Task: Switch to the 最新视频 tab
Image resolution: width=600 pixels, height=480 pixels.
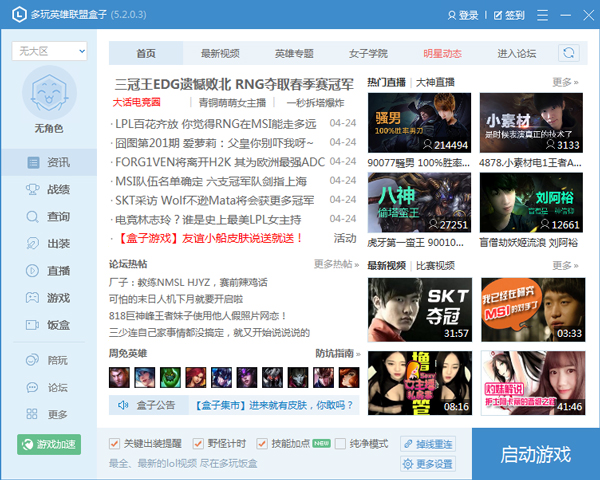Action: [220, 53]
